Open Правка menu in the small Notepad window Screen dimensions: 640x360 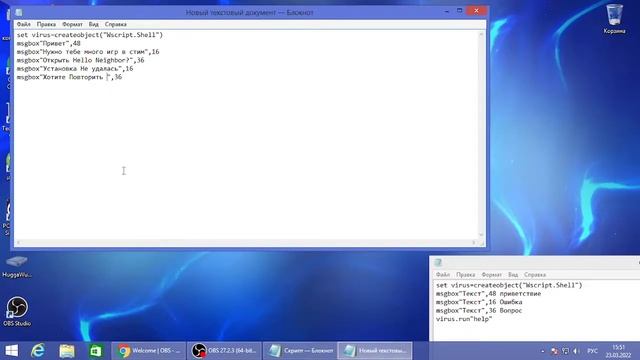point(465,275)
